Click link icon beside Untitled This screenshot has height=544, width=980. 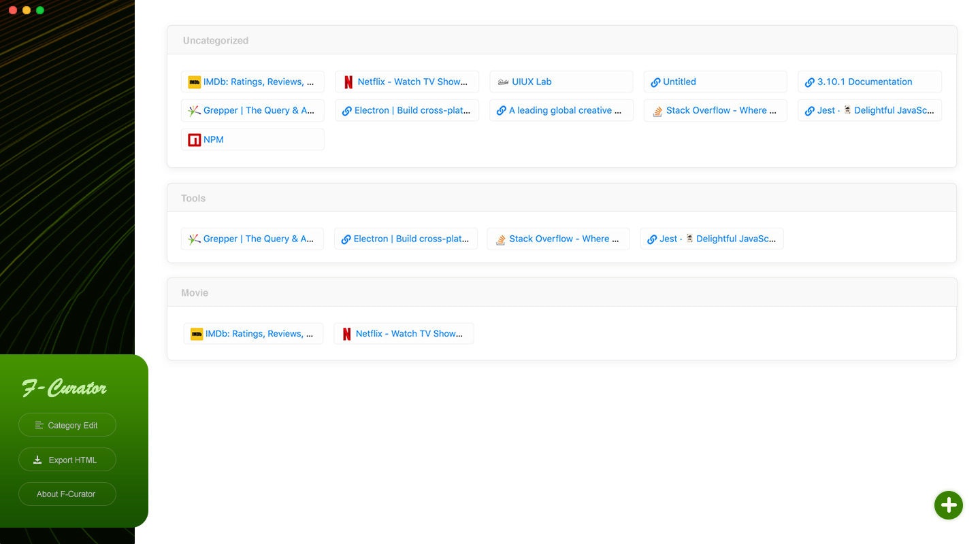[x=655, y=82]
